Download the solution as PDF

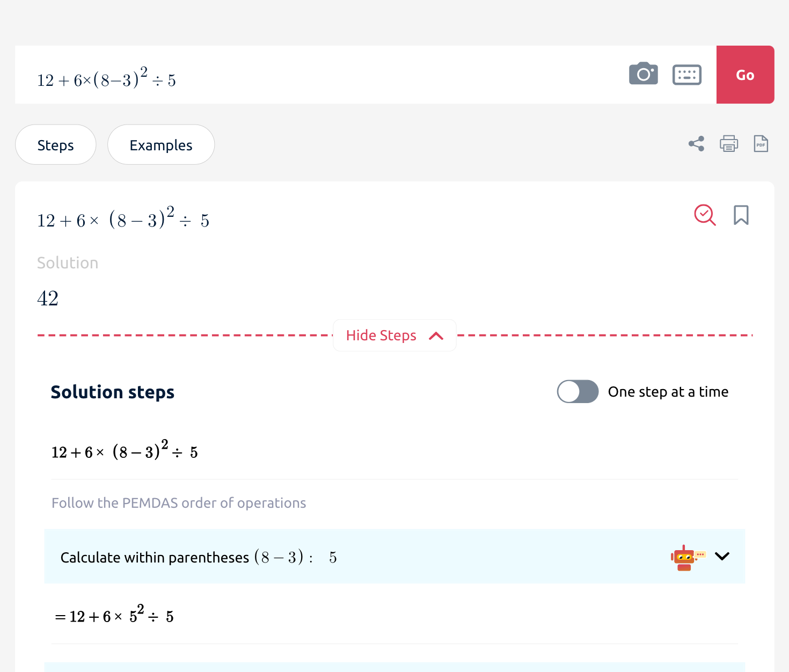(761, 143)
